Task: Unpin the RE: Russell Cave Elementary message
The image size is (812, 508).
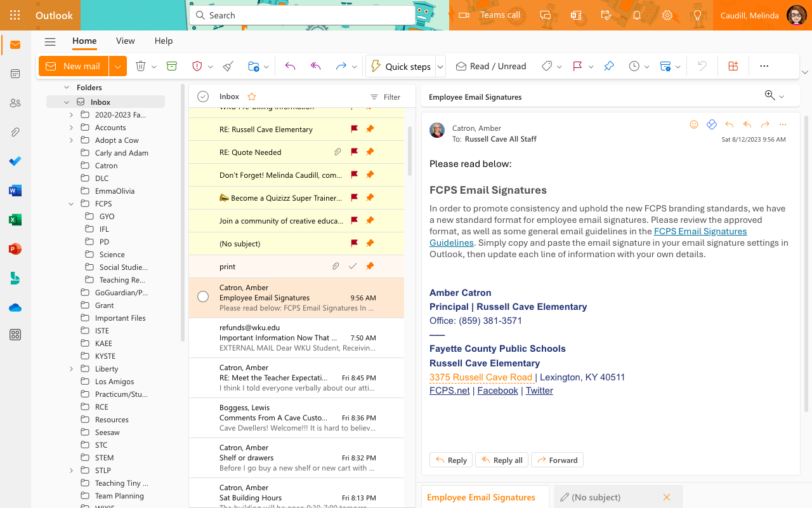Action: point(370,129)
